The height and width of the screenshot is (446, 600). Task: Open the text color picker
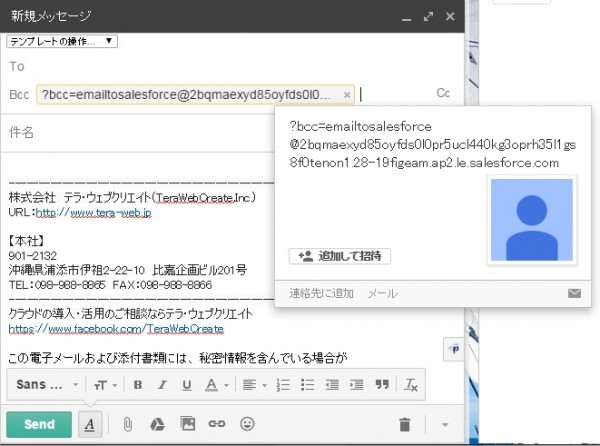217,385
